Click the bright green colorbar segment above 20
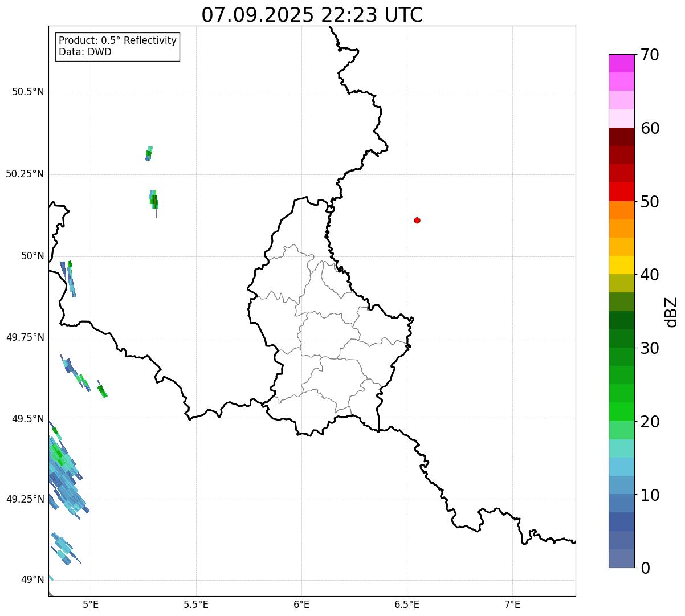This screenshot has height=616, width=685. pos(621,412)
